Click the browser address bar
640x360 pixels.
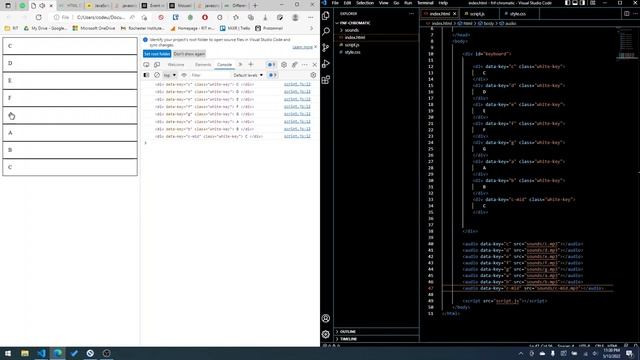[x=100, y=18]
